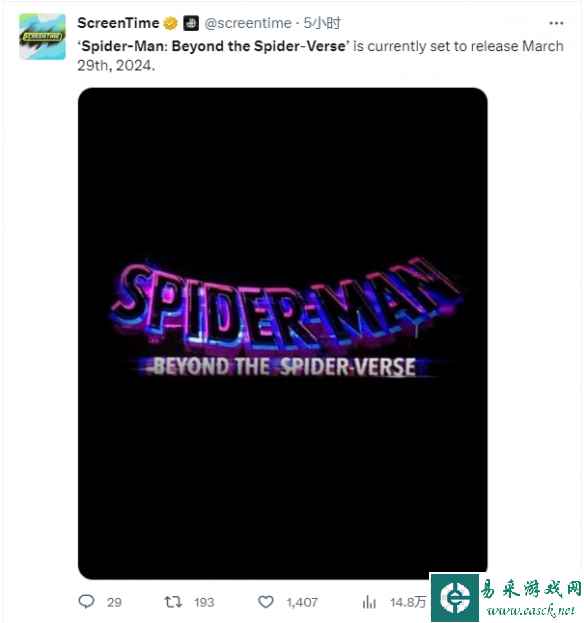
Task: Open the Spider-Man logo image
Action: pos(283,333)
